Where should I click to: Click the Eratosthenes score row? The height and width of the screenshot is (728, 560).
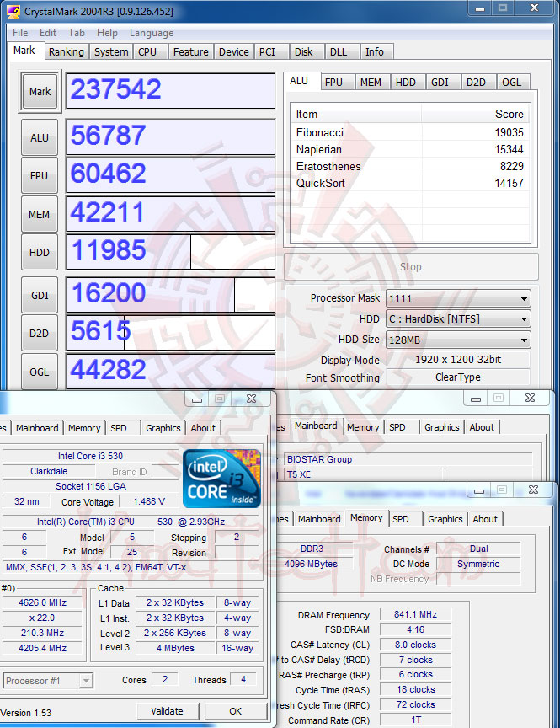coord(409,166)
